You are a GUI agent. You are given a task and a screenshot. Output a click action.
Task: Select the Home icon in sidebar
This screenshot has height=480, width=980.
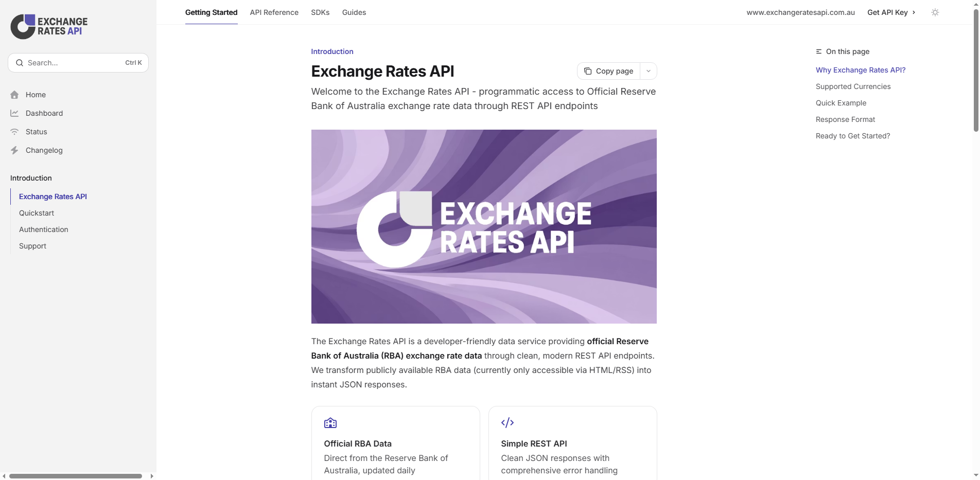[x=15, y=95]
